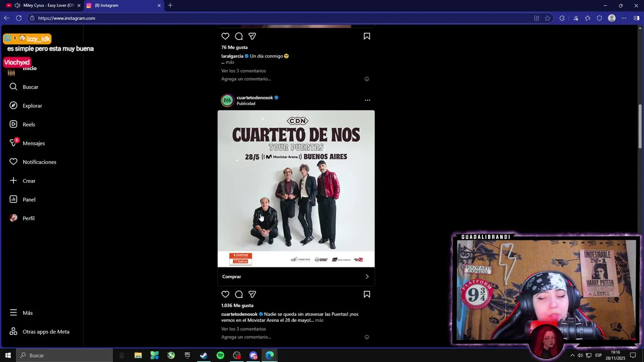Click 76 Me gusta count
Viewport: 644px width, 362px height.
[x=234, y=47]
